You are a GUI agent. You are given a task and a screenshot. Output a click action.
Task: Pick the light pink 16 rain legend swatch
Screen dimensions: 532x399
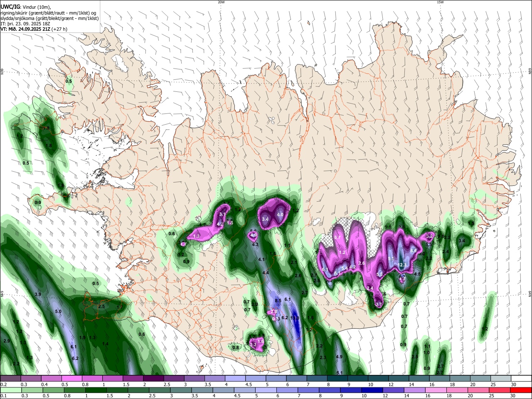[436, 390]
